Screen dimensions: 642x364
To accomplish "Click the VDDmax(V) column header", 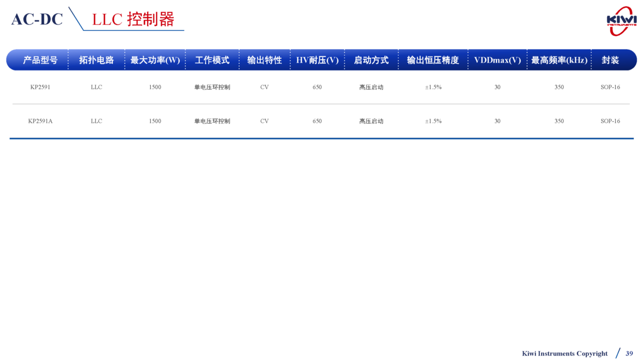I will point(497,60).
